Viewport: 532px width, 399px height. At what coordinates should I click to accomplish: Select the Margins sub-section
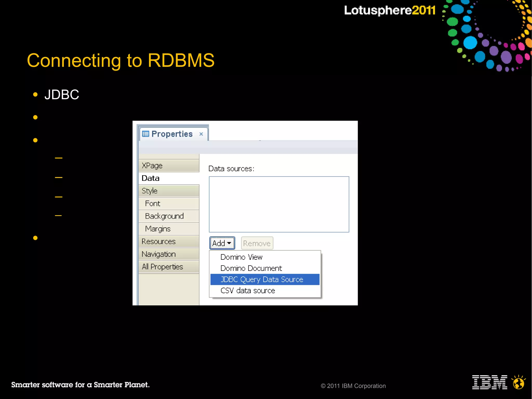tap(169, 229)
